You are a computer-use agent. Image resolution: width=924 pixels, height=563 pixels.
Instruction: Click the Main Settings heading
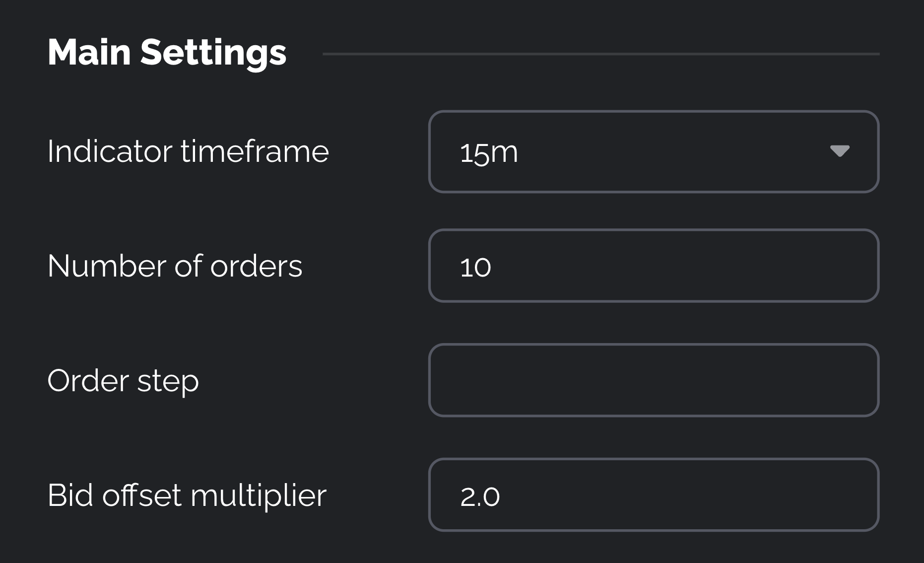click(x=167, y=53)
